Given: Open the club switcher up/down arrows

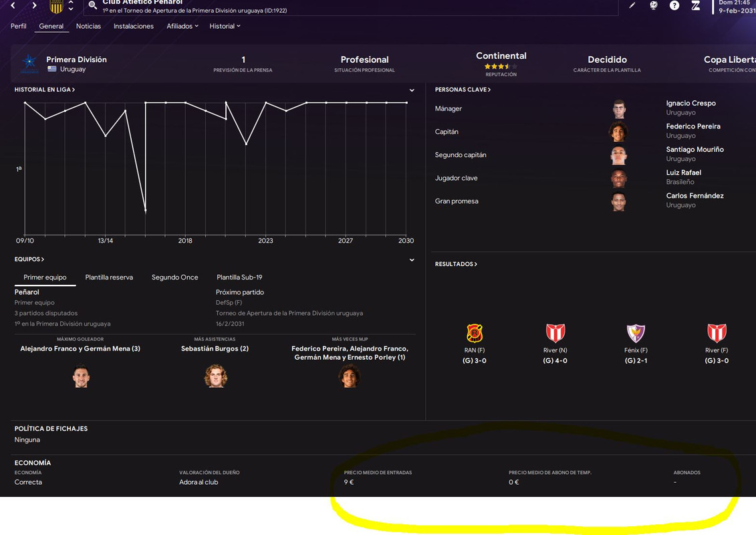Looking at the screenshot, I should pyautogui.click(x=71, y=5).
